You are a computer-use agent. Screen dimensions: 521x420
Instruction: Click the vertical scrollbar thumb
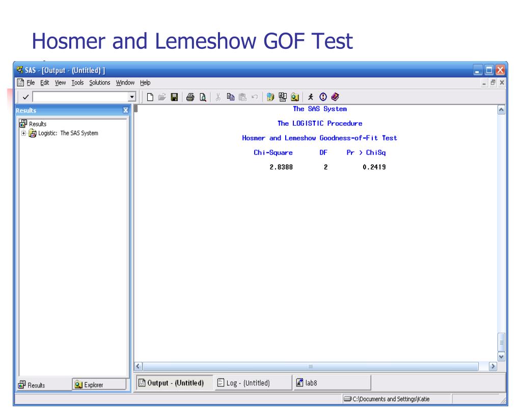[502, 342]
